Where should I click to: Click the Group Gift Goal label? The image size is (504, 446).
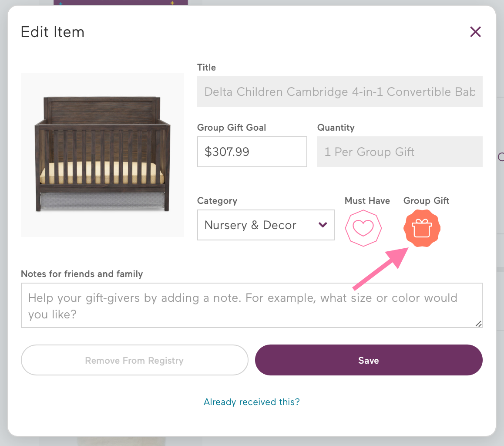(232, 128)
